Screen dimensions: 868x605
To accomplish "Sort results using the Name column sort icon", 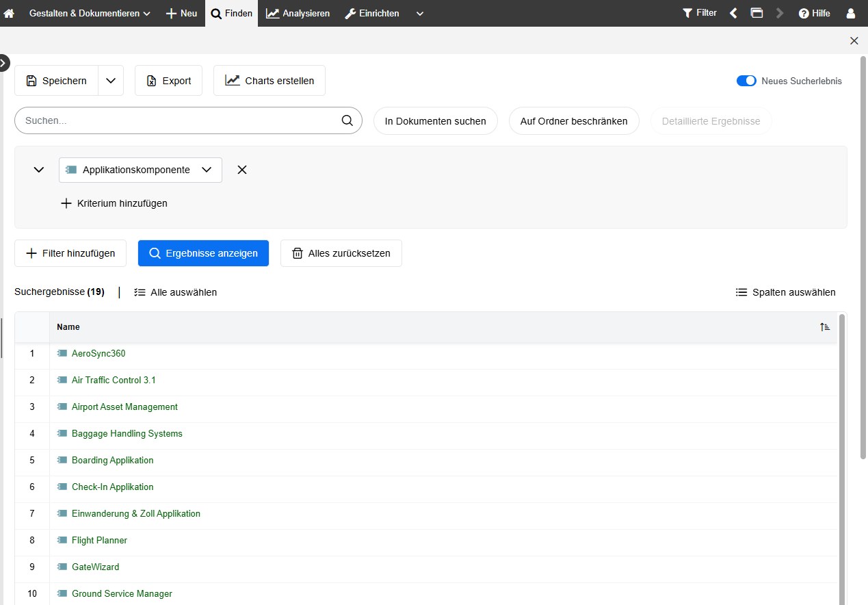I will [824, 326].
